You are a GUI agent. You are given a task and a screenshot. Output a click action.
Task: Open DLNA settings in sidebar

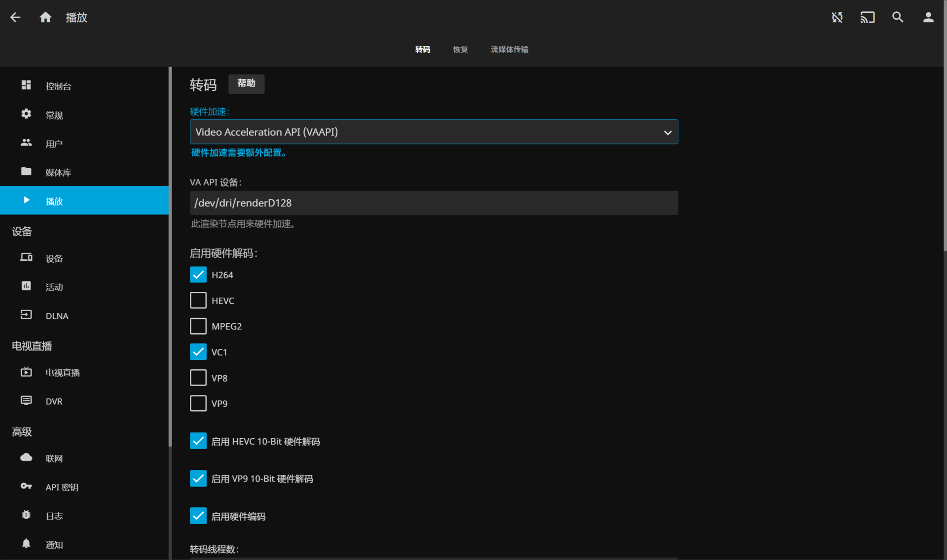tap(57, 316)
